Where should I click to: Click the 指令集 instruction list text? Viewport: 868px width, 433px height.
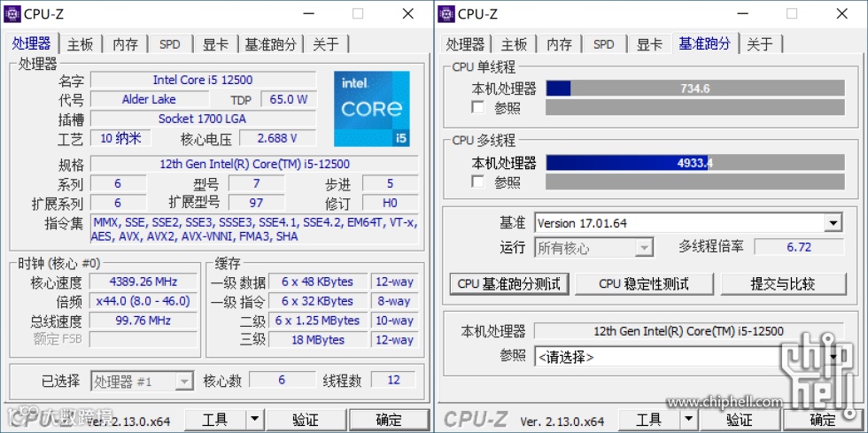tap(255, 229)
